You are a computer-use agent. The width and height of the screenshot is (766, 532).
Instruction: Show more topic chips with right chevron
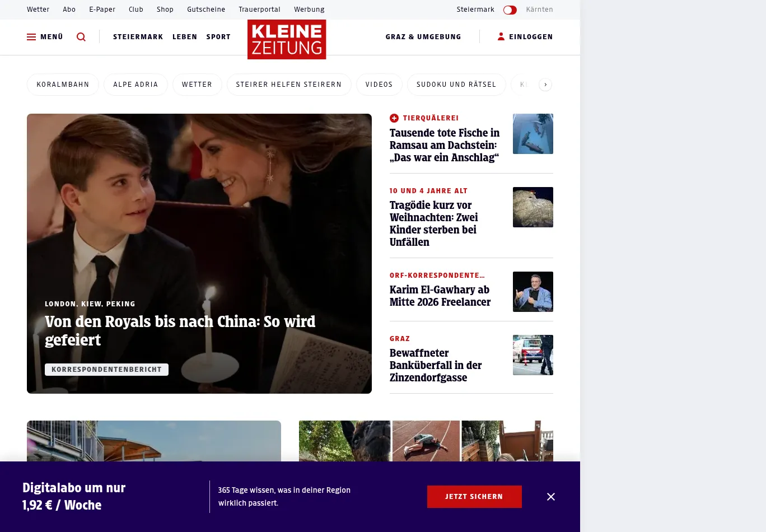545,85
